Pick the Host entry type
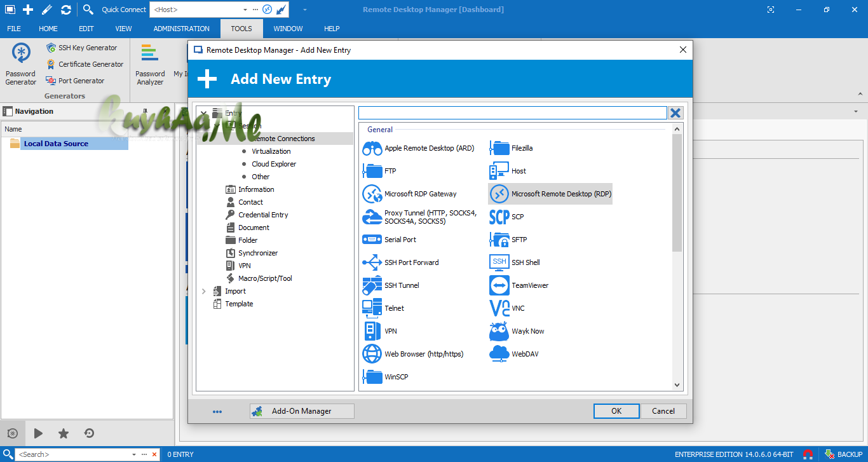 [x=508, y=171]
